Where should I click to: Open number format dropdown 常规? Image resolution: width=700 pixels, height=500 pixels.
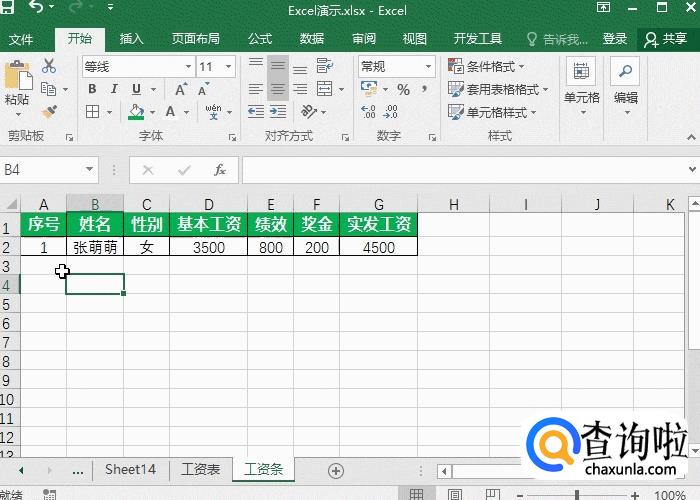[428, 67]
